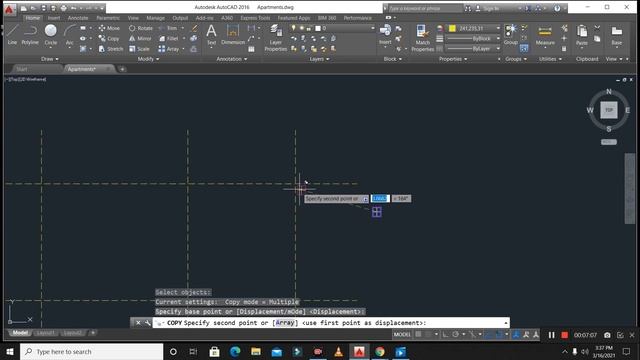Image resolution: width=640 pixels, height=360 pixels.
Task: Add a new drawing tab
Action: (x=122, y=69)
